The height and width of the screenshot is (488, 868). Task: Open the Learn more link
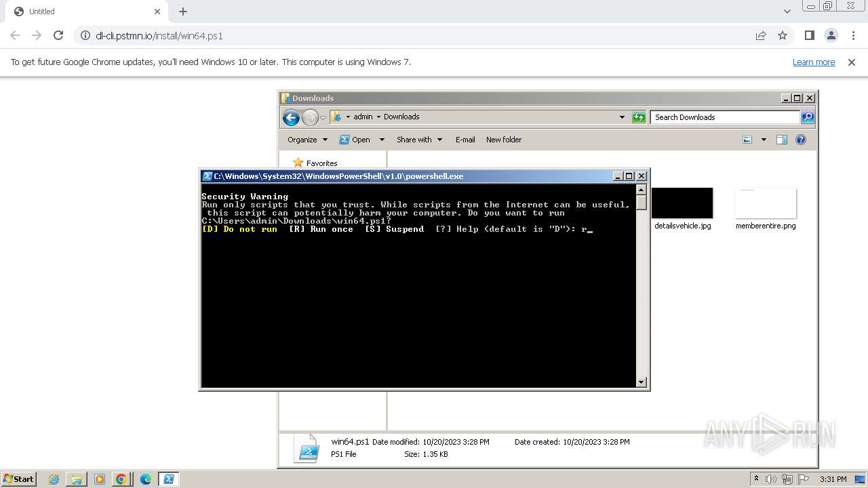coord(814,62)
